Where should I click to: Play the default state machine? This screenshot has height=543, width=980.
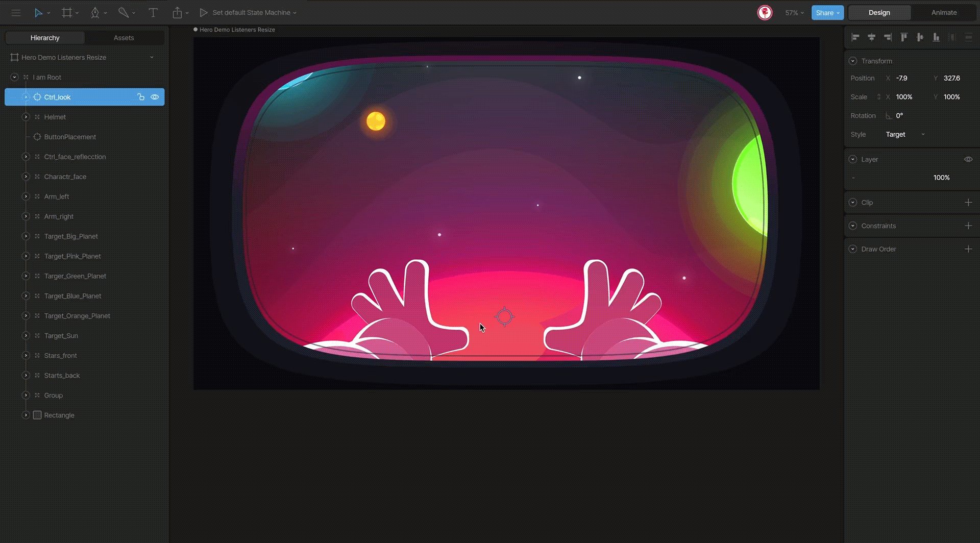pos(203,13)
